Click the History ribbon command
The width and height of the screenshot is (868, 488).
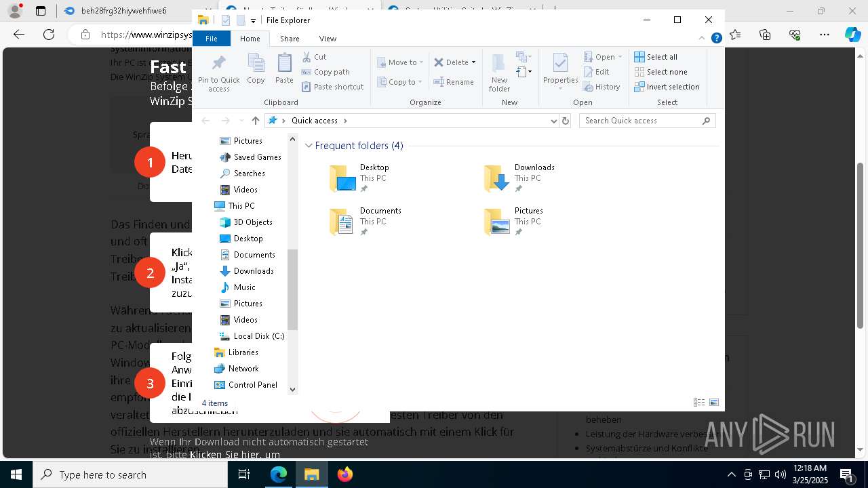pyautogui.click(x=601, y=87)
